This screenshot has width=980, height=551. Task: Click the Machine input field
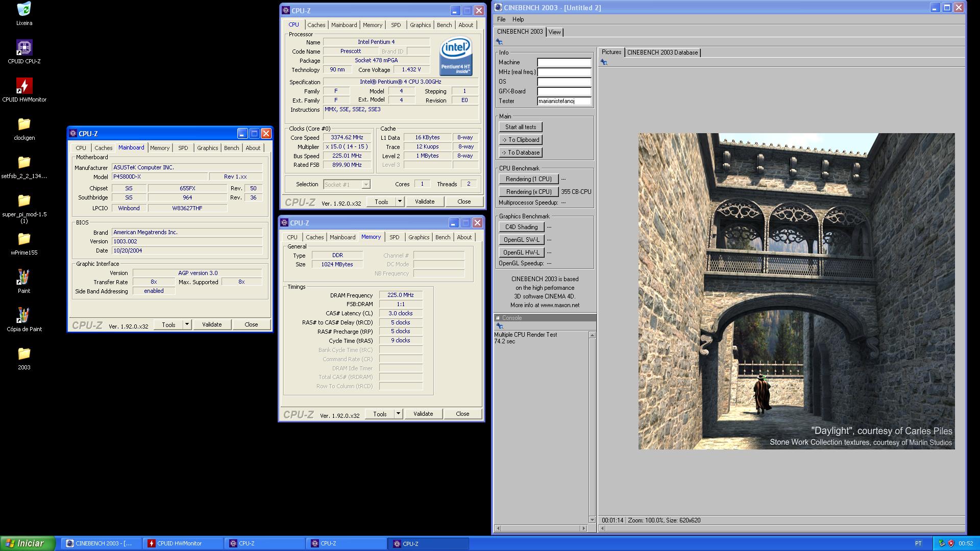(x=564, y=62)
